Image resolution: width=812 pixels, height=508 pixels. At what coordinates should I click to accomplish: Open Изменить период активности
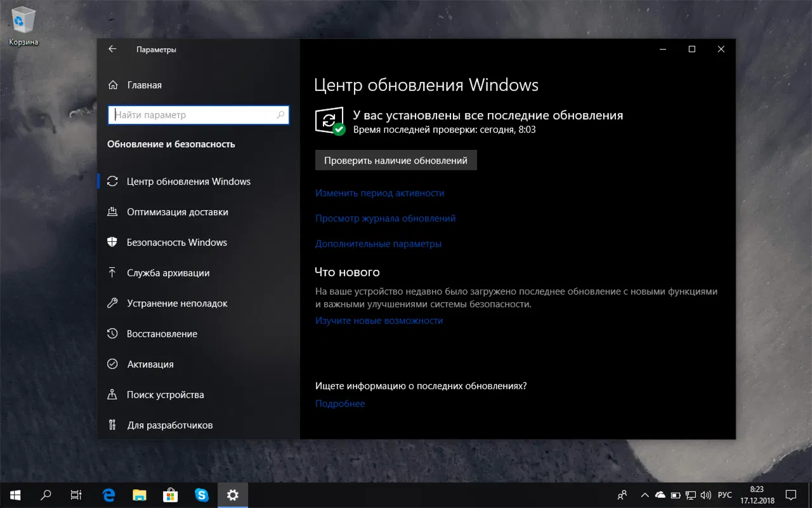tap(379, 192)
